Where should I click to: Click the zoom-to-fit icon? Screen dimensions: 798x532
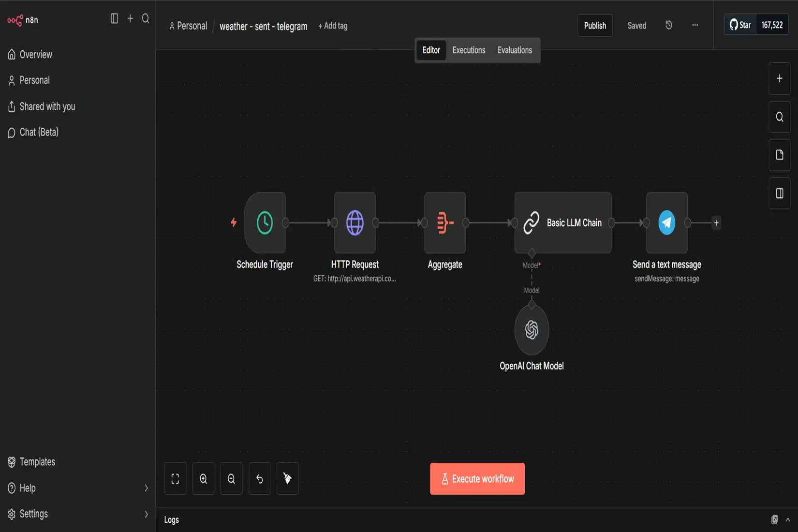point(175,478)
